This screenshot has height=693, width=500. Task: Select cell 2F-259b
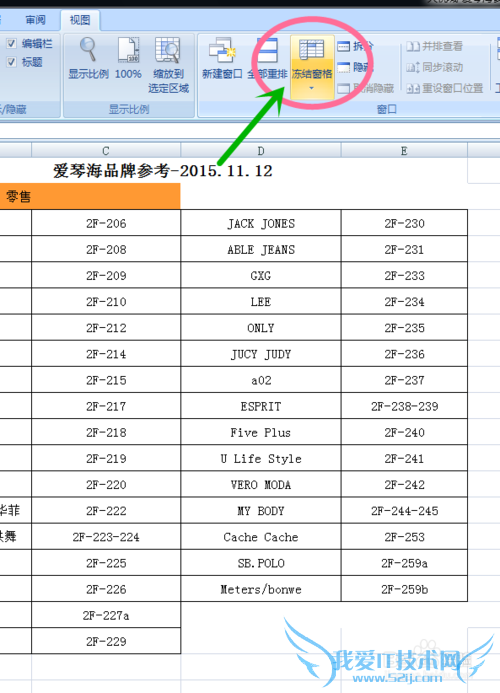(x=404, y=588)
